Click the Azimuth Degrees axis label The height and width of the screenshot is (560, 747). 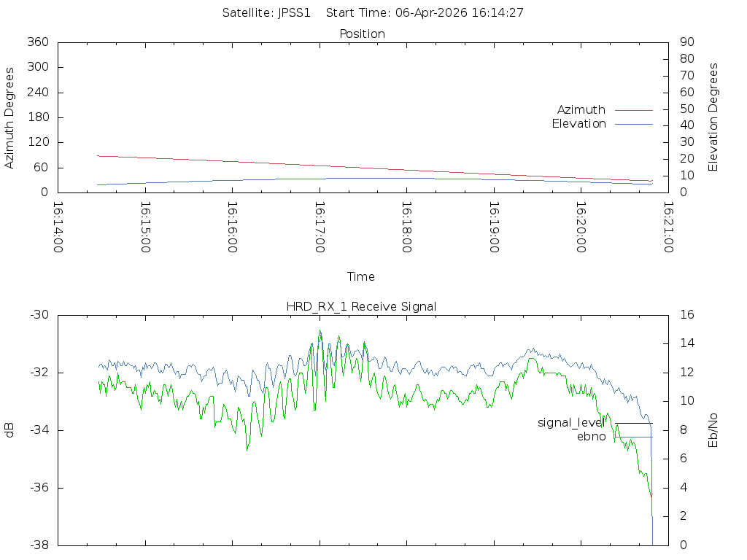9,117
